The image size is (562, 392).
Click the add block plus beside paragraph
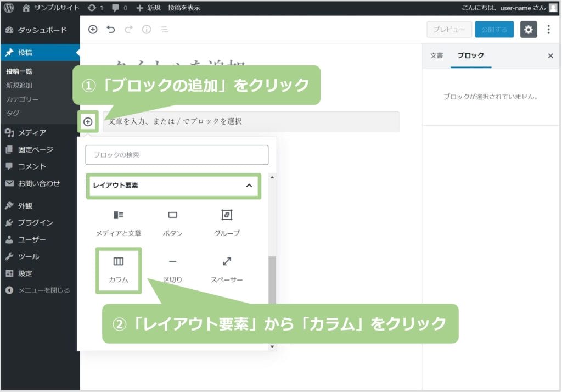88,121
